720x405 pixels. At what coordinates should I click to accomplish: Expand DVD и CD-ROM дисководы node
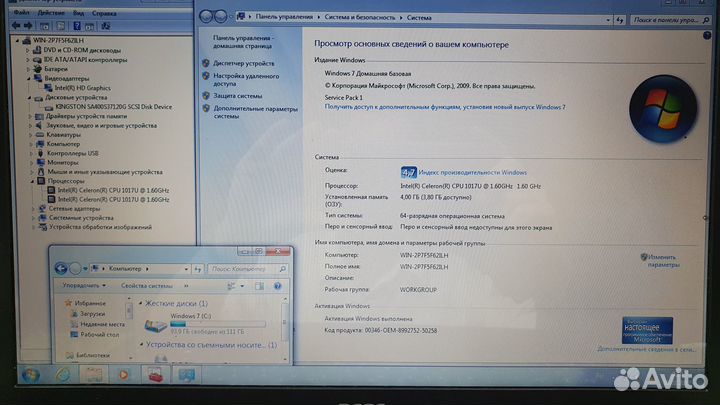pos(28,50)
